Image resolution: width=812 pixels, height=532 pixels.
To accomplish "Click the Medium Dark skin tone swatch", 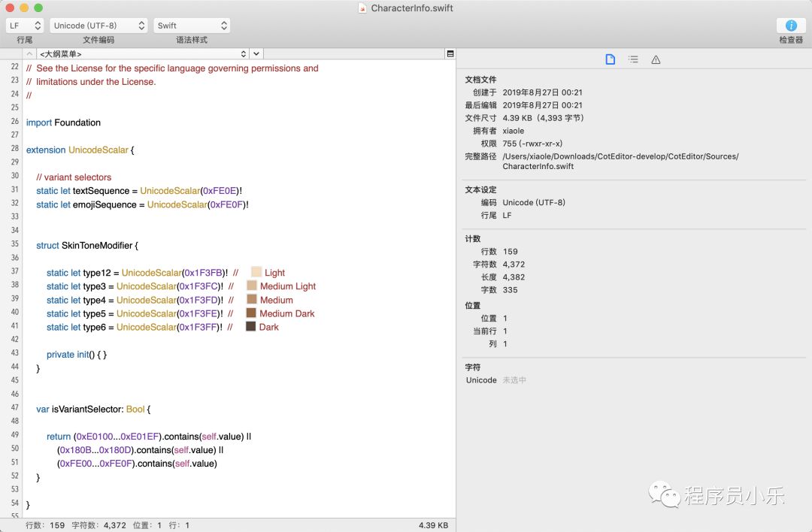I will [251, 313].
